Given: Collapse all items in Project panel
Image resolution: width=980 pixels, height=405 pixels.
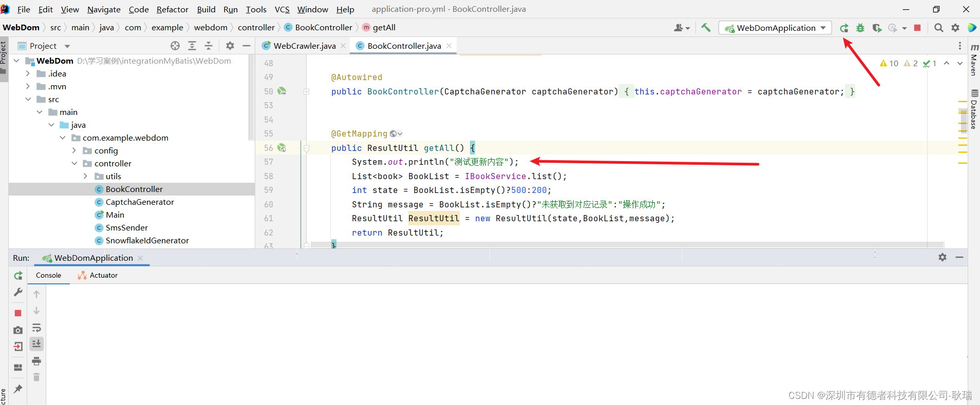Looking at the screenshot, I should 209,46.
